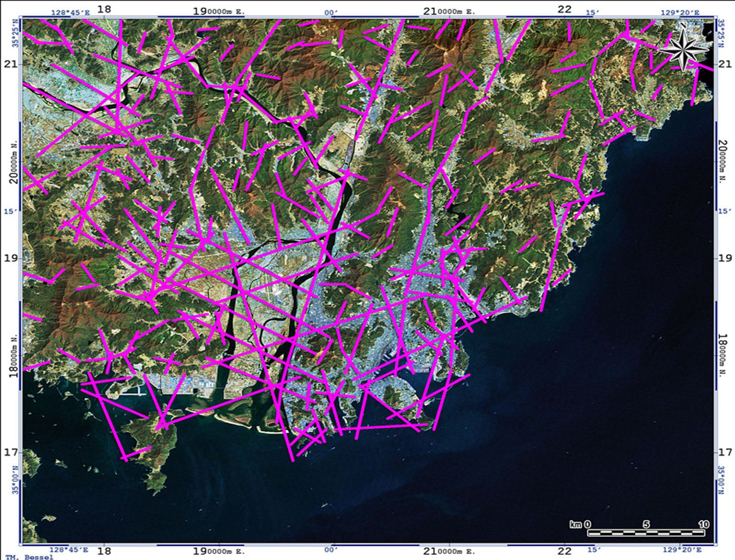Click the kilometer scale bar

645,533
